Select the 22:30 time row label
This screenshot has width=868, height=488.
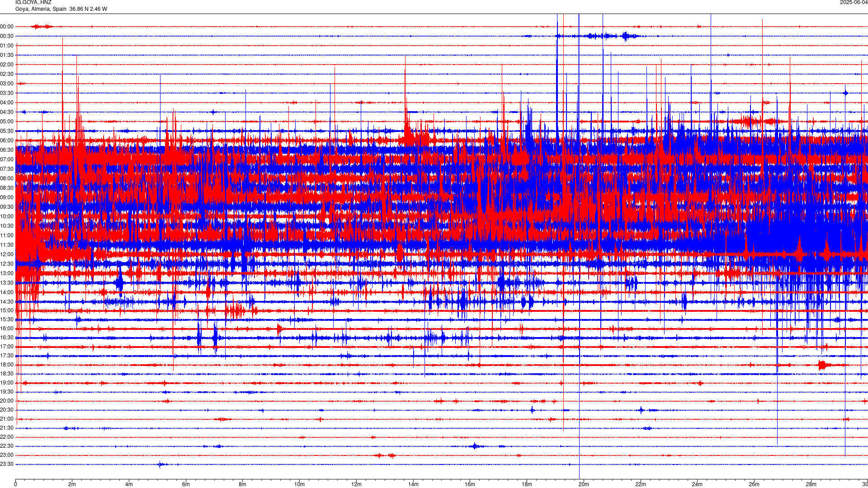(7, 446)
